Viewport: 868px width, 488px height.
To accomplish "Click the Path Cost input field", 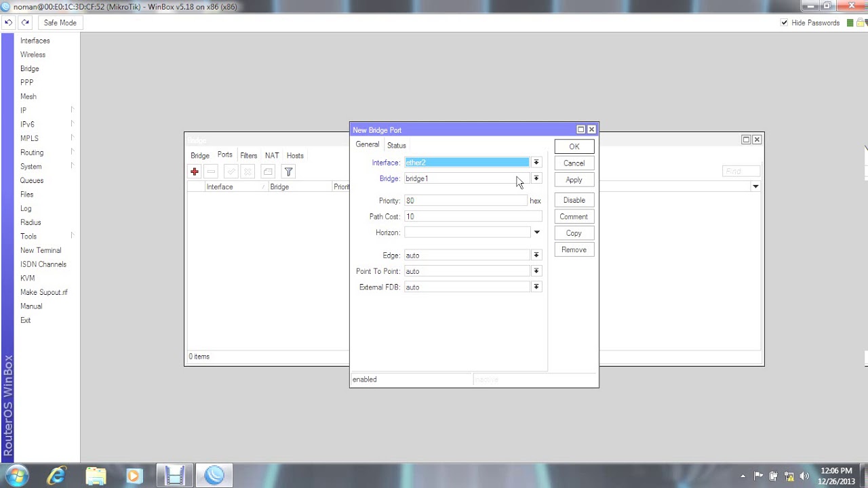I will 473,217.
